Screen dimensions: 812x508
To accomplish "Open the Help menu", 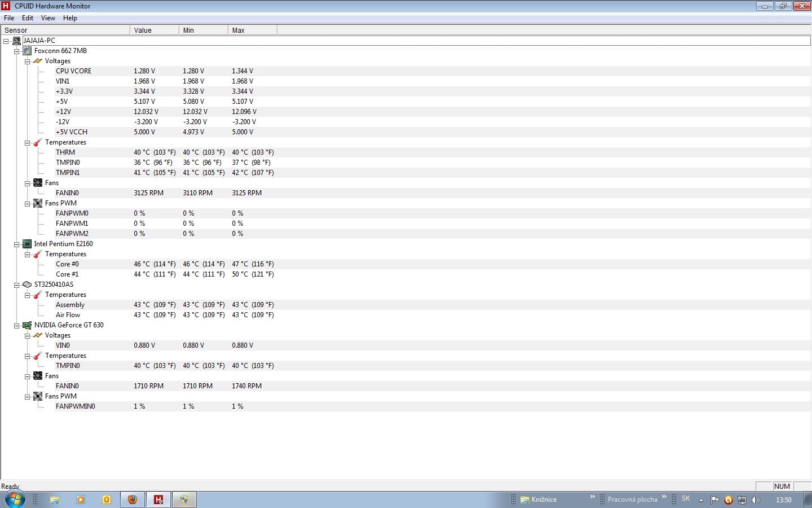I will (70, 18).
